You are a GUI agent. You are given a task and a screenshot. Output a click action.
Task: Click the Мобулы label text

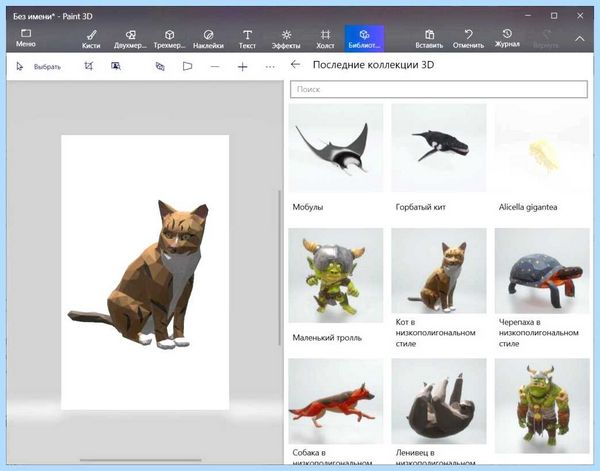coord(308,207)
